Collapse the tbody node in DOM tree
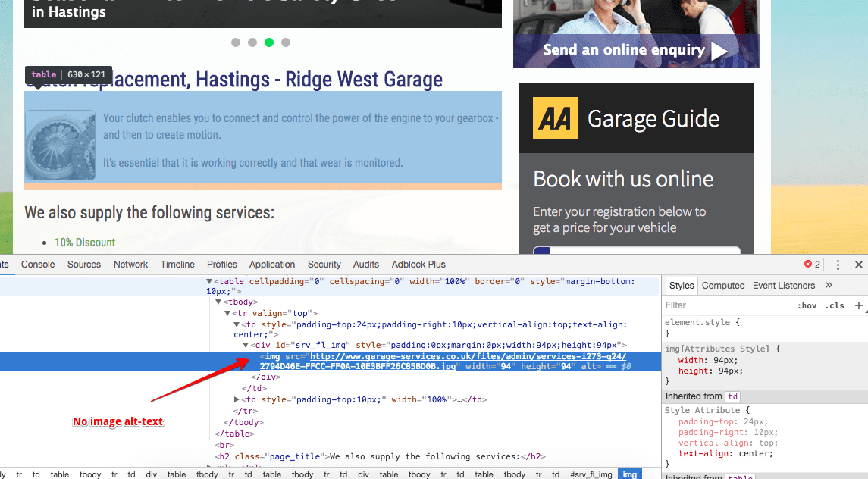 219,302
